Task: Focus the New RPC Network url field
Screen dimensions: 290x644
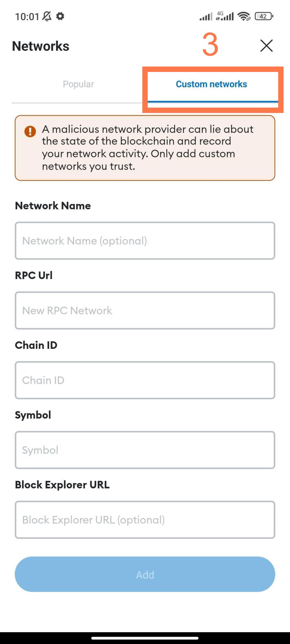Action: pyautogui.click(x=145, y=310)
